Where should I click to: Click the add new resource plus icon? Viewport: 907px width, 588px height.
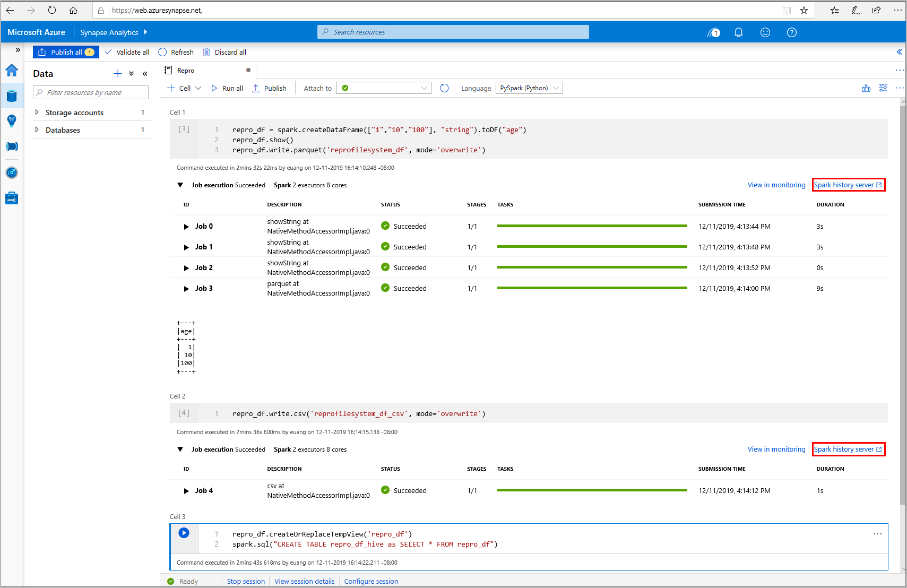(x=118, y=74)
